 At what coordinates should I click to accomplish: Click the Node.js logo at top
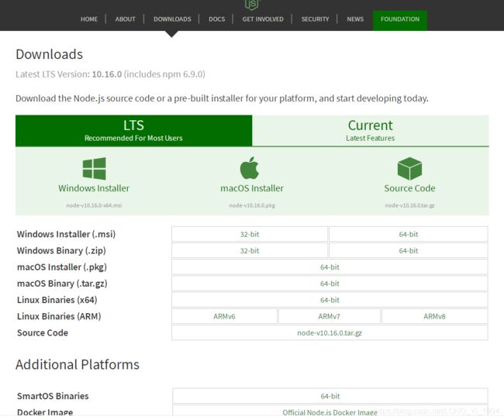click(x=252, y=5)
